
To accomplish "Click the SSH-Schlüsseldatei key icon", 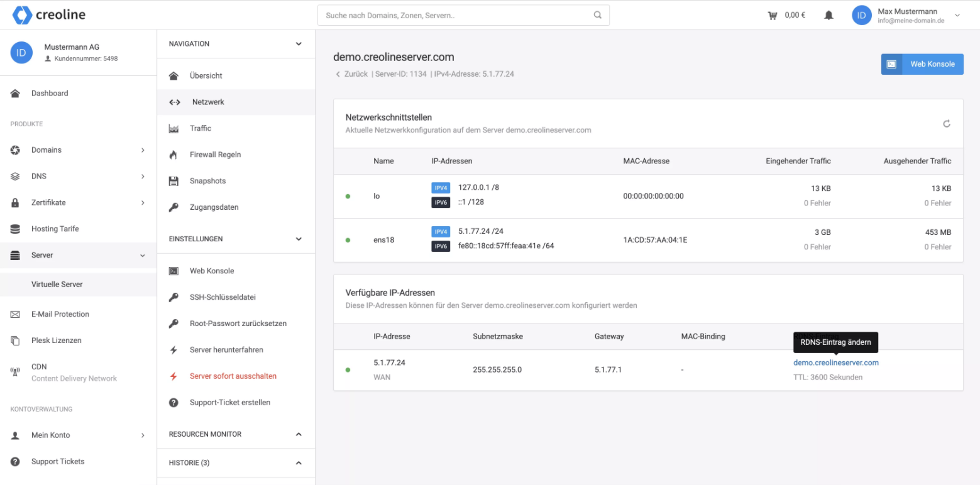I will click(174, 298).
